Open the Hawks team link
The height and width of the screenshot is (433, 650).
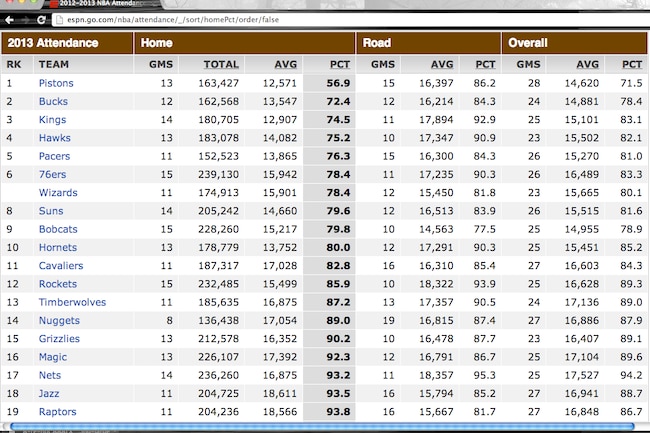point(55,138)
